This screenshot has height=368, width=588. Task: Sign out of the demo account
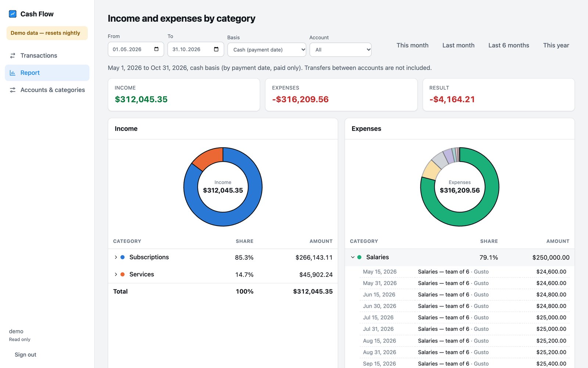point(25,355)
